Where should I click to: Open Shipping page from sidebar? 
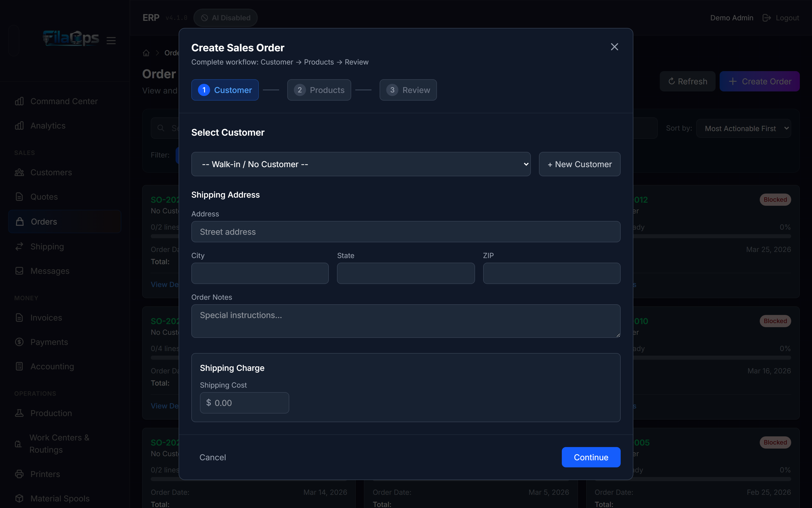point(64,246)
